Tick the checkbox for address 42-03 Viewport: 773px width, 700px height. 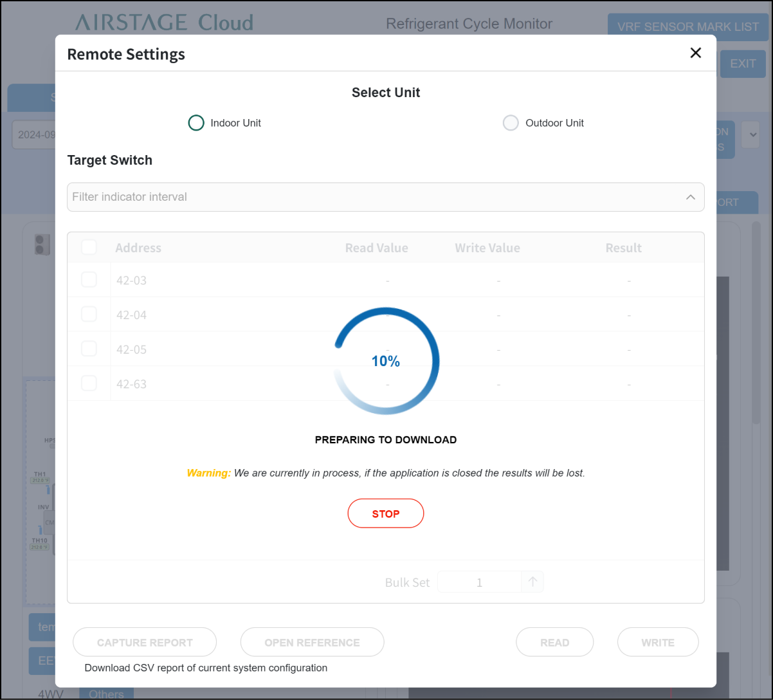[x=89, y=280]
